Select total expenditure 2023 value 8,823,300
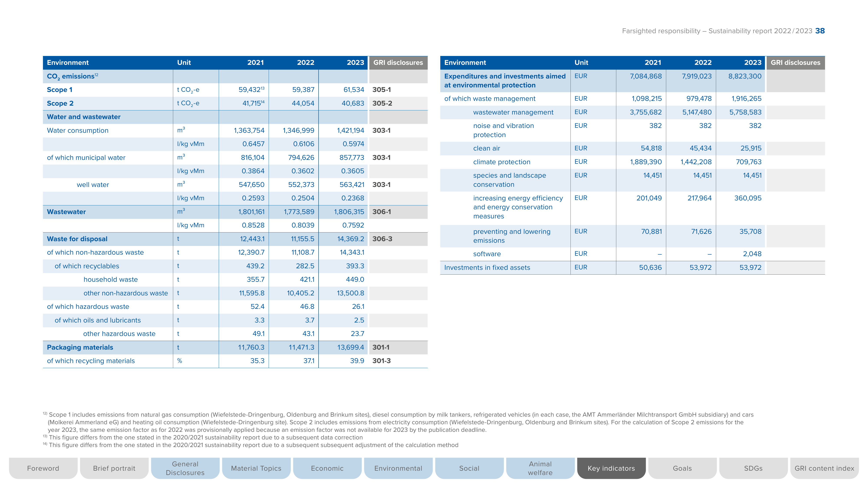The height and width of the screenshot is (488, 868). tap(745, 76)
